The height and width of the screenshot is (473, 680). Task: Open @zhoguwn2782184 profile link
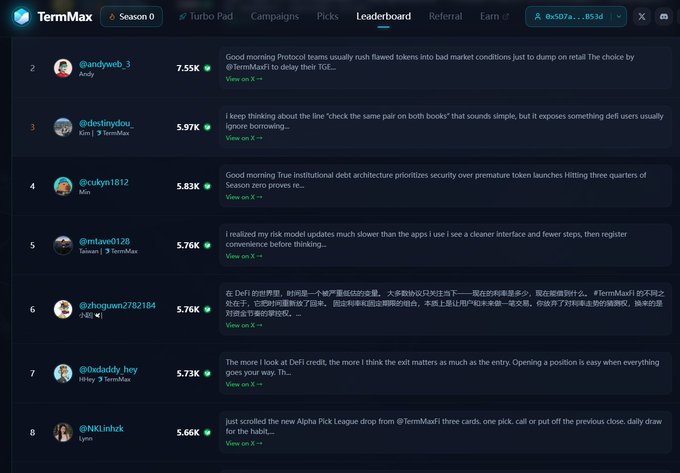tap(117, 305)
